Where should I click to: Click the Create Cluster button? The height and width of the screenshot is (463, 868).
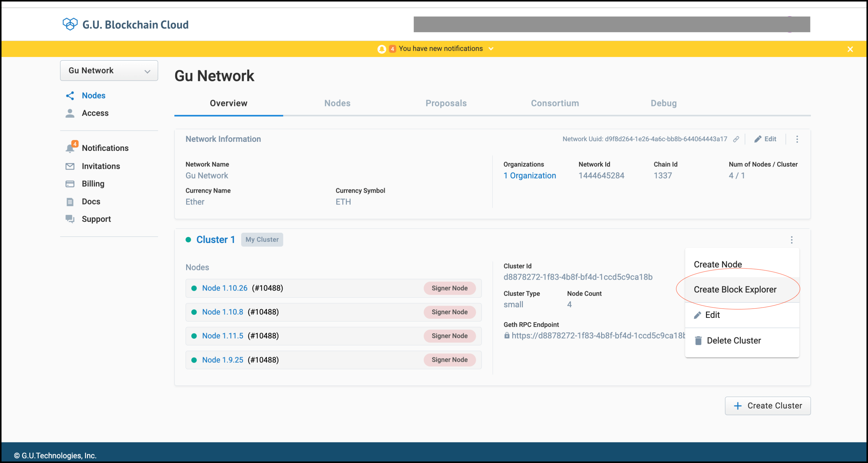[x=768, y=406]
